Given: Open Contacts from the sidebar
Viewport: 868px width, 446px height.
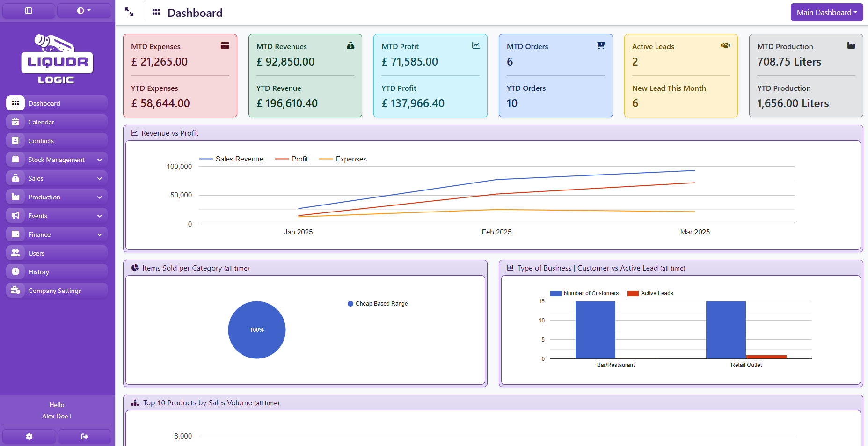Looking at the screenshot, I should (x=41, y=141).
